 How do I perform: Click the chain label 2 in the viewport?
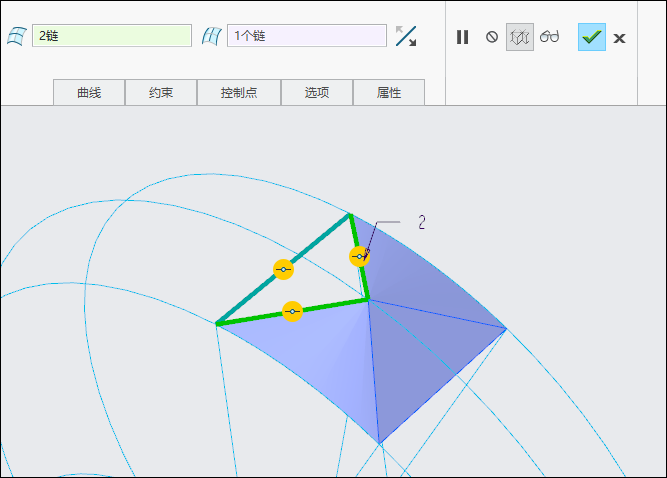422,222
